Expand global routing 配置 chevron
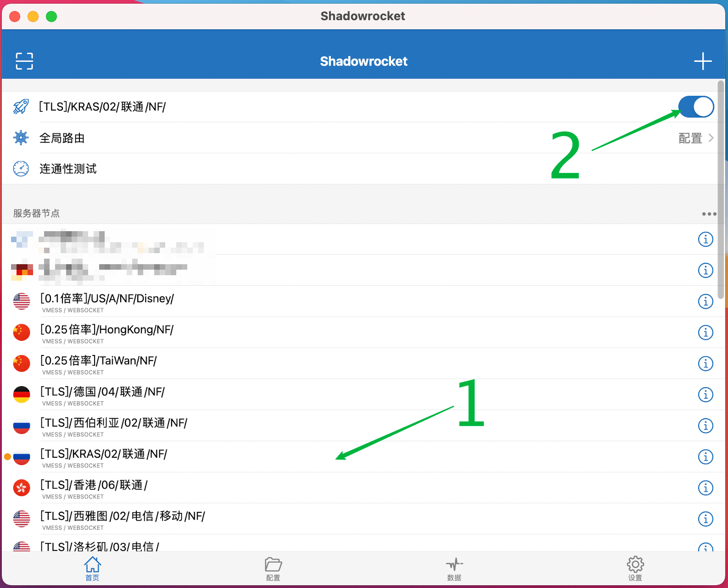The width and height of the screenshot is (728, 588). coord(711,138)
